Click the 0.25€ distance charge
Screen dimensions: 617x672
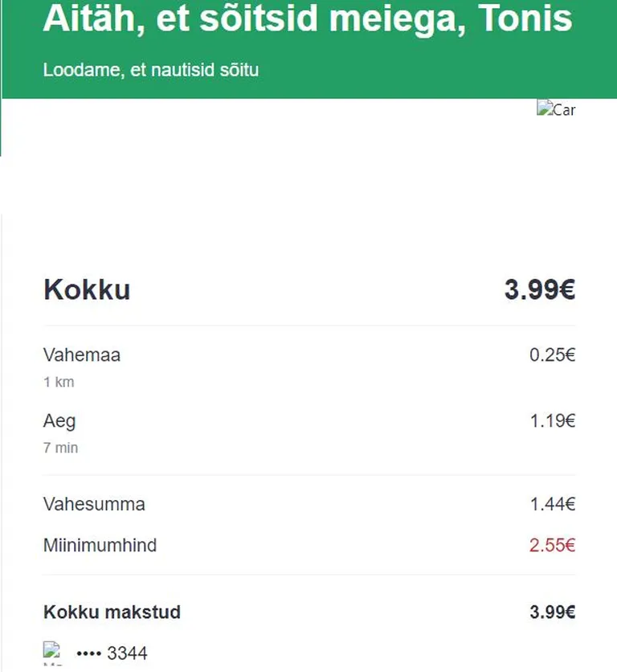click(x=552, y=355)
